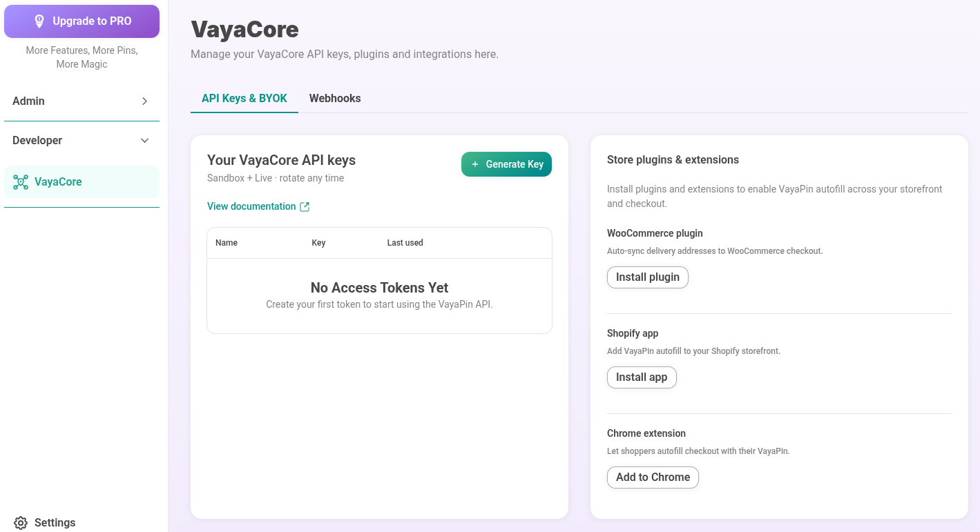Collapse the Developer section chevron

(144, 141)
